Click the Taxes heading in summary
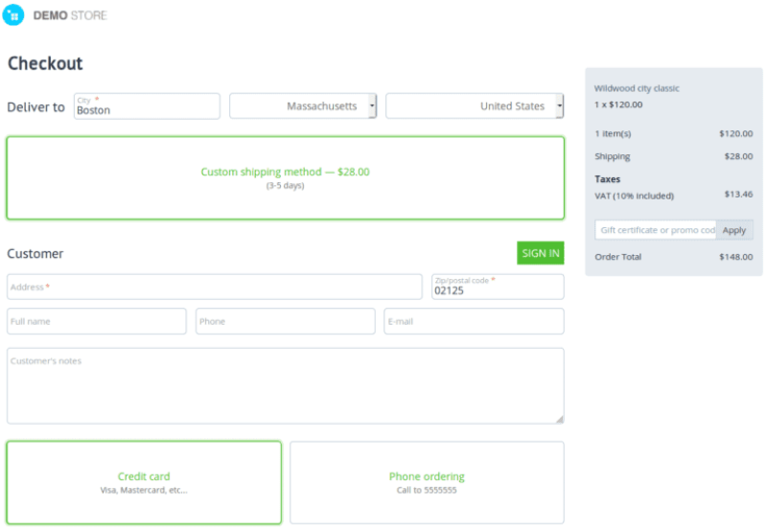 [x=607, y=179]
